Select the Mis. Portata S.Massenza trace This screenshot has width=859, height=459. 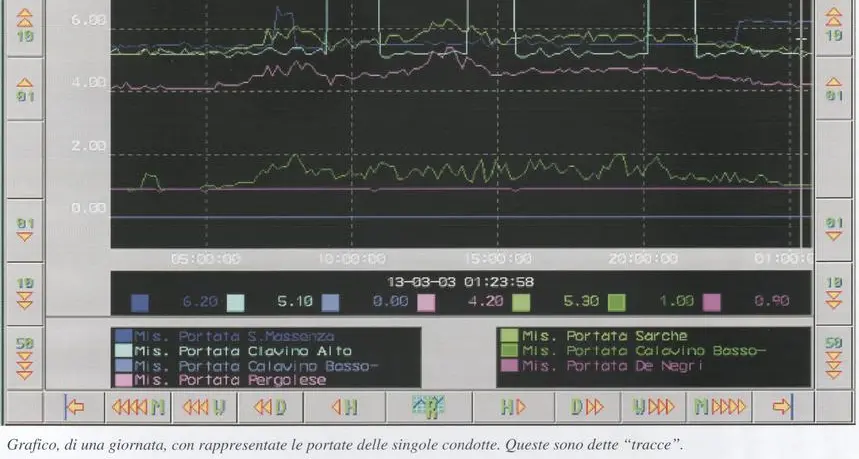(225, 336)
